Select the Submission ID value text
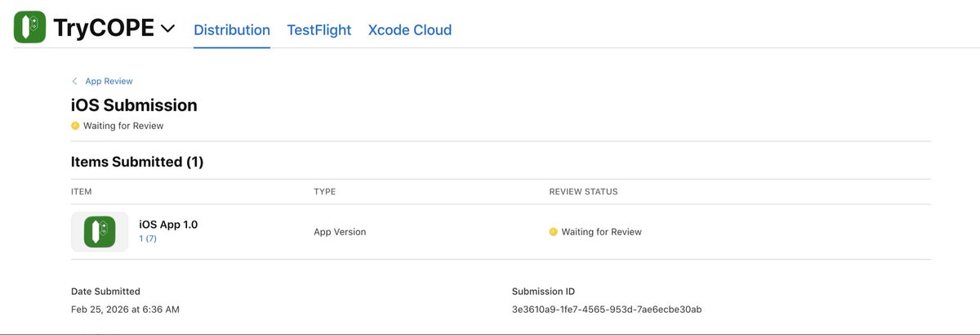The height and width of the screenshot is (335, 980). click(607, 310)
